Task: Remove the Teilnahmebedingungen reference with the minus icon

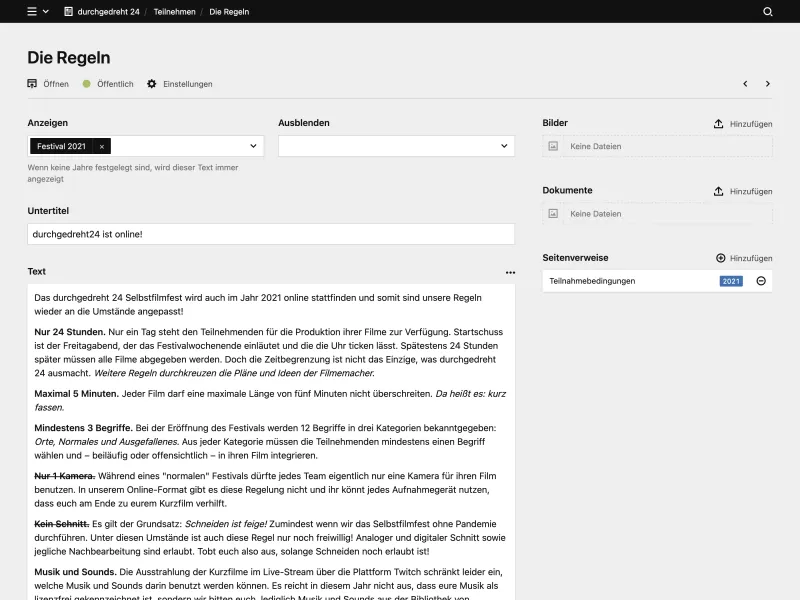Action: tap(761, 281)
